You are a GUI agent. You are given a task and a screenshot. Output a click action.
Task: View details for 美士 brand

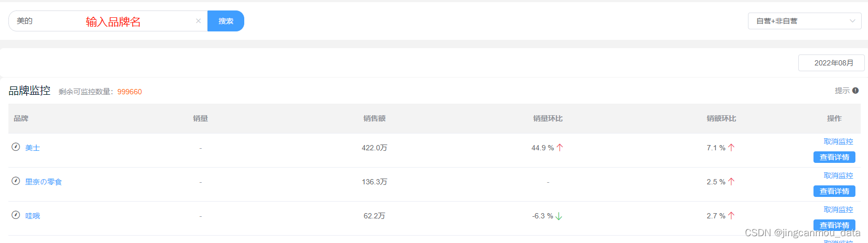tap(834, 157)
